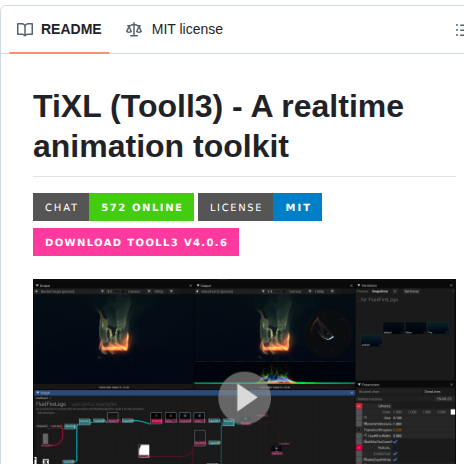Switch to the MIT license tab
Screen dimensions: 464x464
174,29
